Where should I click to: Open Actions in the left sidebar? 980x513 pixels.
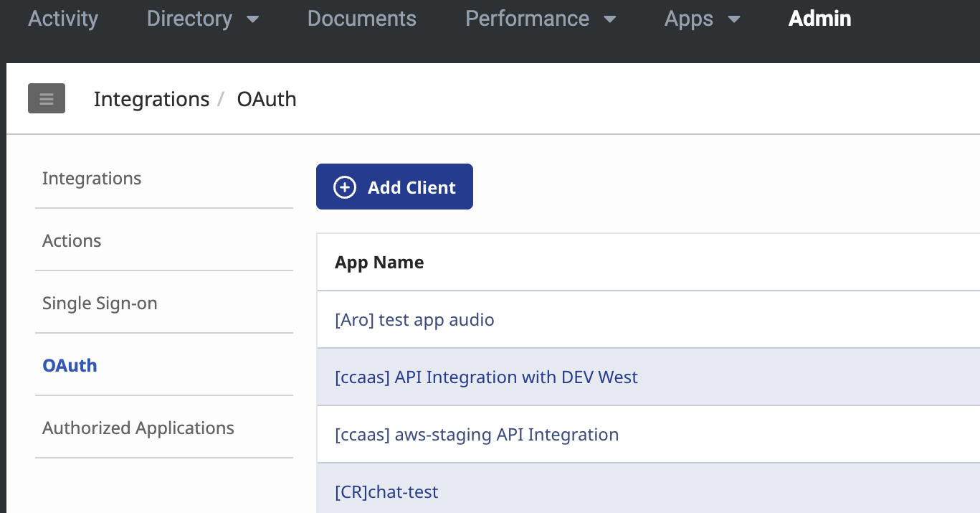pos(72,240)
